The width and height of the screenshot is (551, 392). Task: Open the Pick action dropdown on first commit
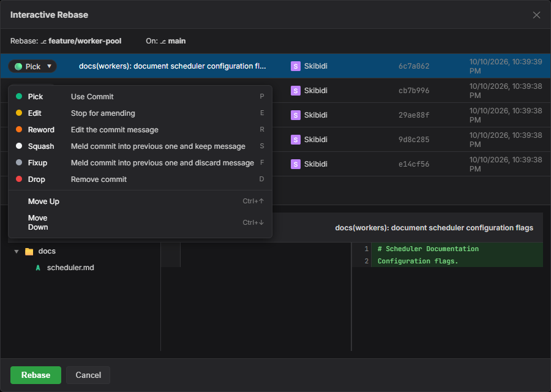pyautogui.click(x=32, y=66)
